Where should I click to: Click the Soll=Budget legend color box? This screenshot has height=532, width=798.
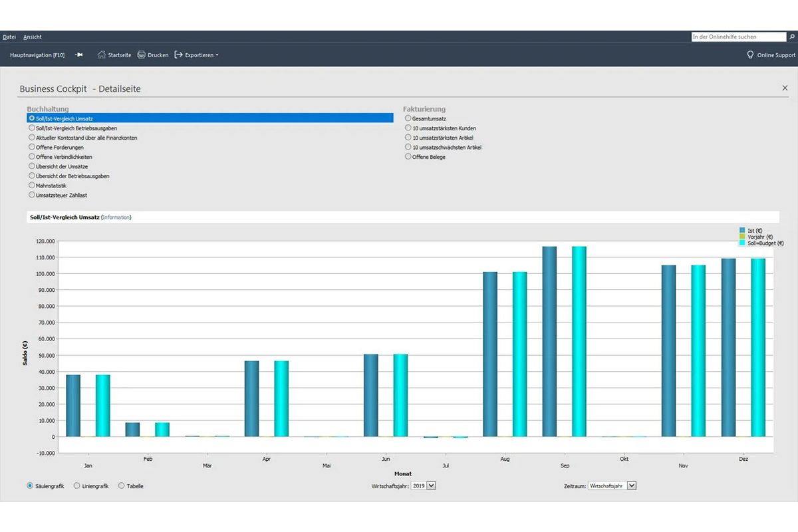(x=742, y=243)
